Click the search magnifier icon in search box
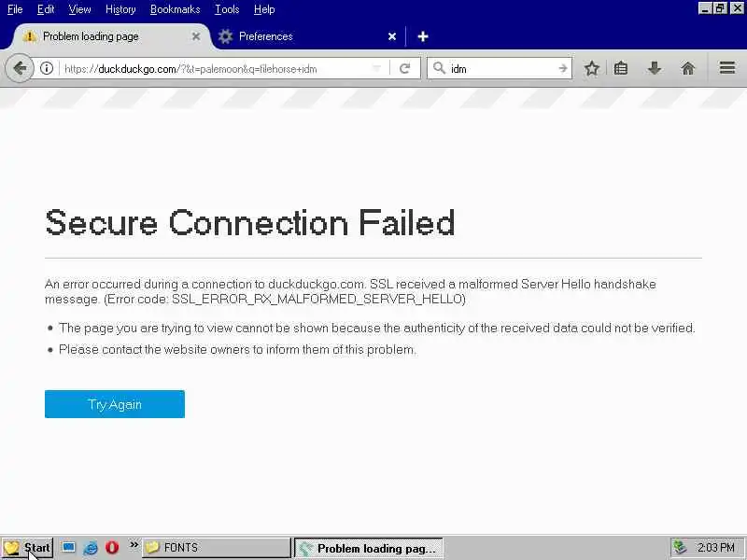This screenshot has width=747, height=560. click(x=439, y=68)
